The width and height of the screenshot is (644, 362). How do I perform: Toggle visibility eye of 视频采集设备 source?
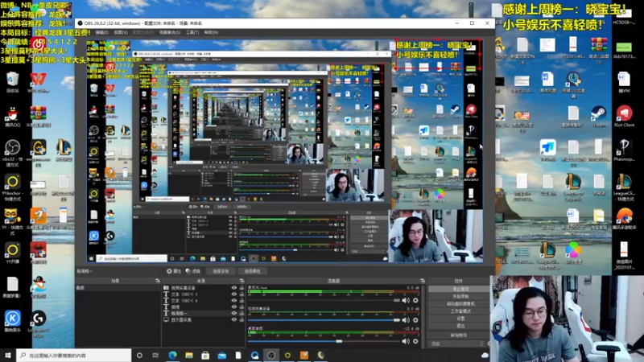[234, 288]
